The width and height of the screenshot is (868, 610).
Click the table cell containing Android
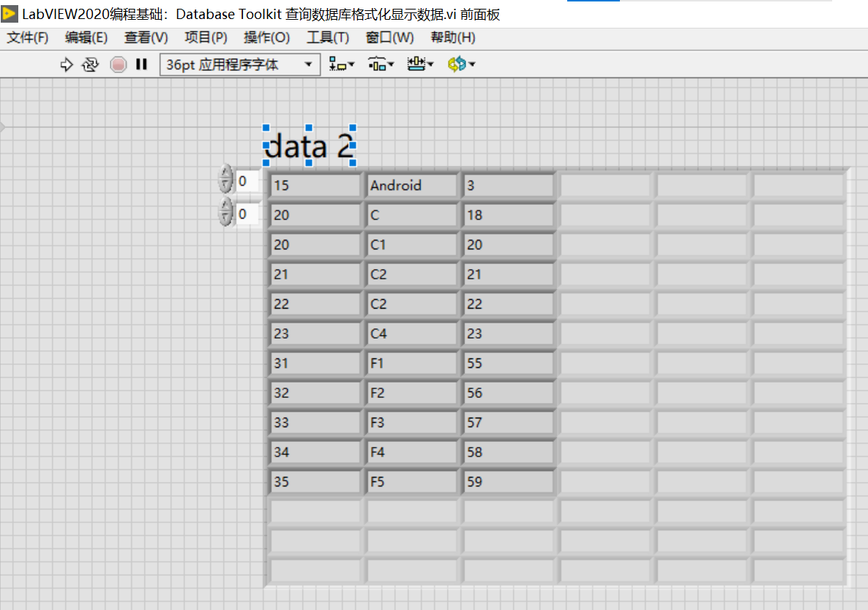coord(411,185)
